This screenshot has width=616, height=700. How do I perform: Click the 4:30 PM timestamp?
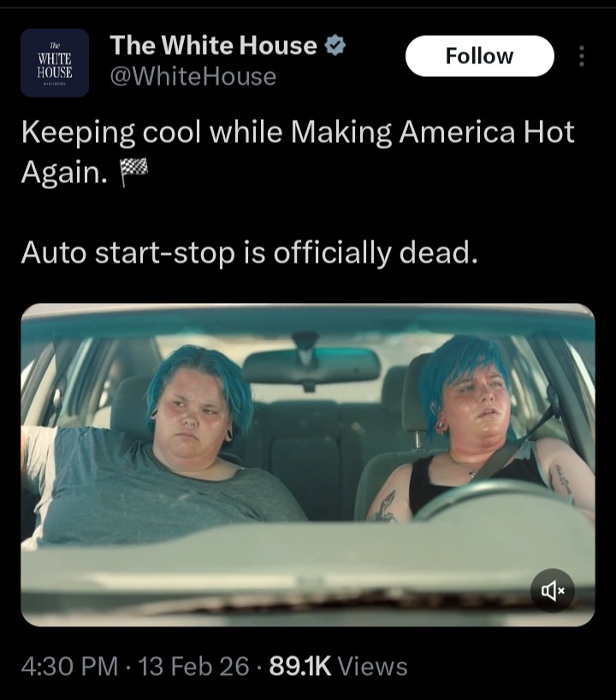click(70, 666)
